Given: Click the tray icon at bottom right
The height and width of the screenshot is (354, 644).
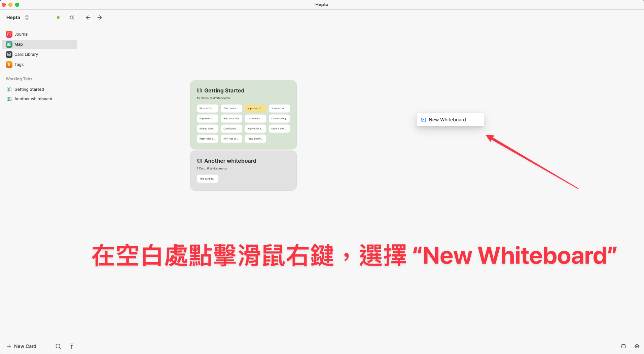Looking at the screenshot, I should 623,346.
